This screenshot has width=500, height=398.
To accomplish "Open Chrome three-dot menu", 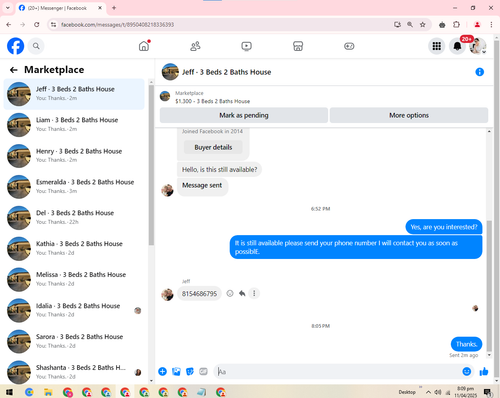I will click(491, 25).
